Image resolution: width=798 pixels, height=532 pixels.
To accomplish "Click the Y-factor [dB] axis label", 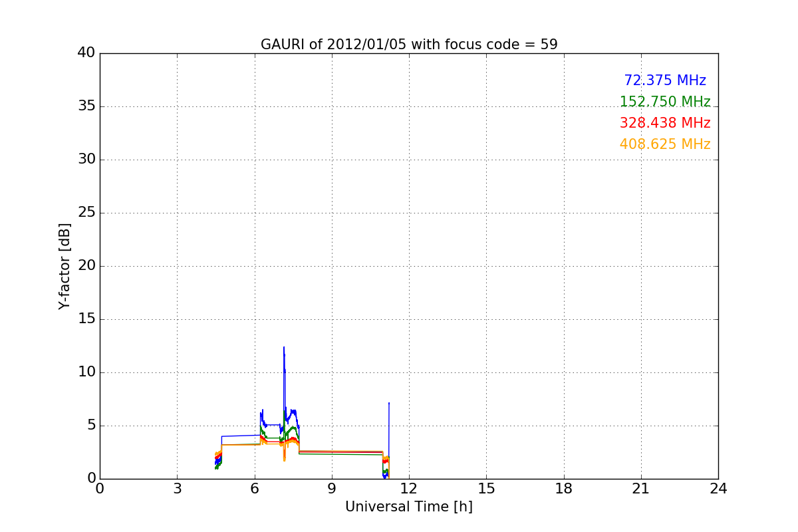I will pyautogui.click(x=65, y=266).
